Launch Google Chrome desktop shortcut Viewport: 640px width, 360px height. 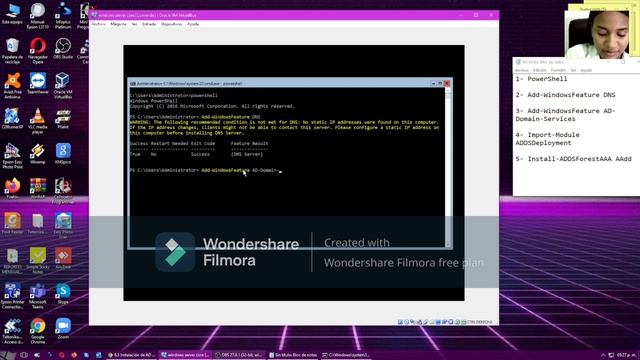tap(38, 331)
